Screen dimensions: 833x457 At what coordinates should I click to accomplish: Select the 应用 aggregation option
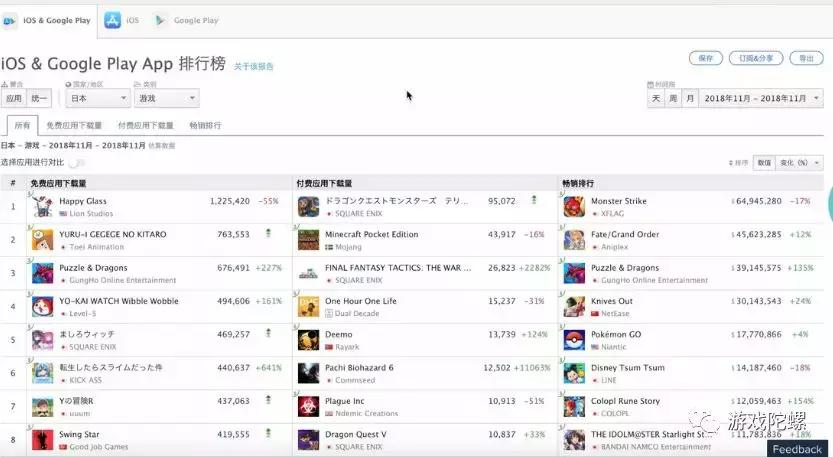tap(14, 98)
